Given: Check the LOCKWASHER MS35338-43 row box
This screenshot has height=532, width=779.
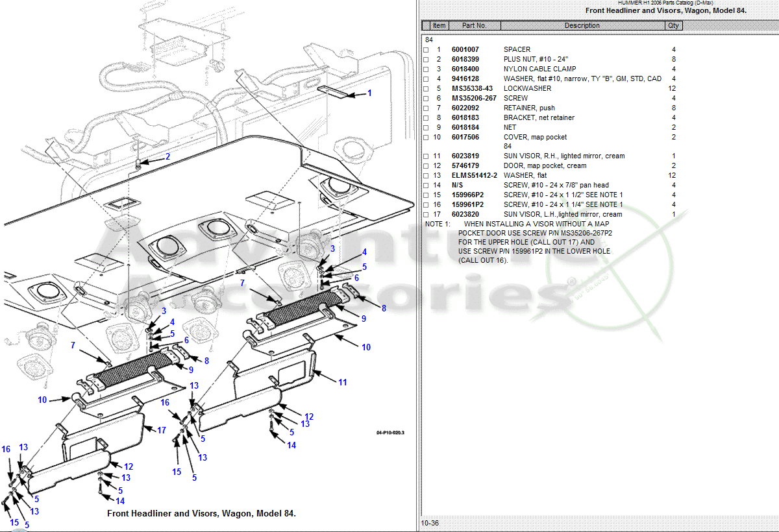Looking at the screenshot, I should [x=426, y=89].
